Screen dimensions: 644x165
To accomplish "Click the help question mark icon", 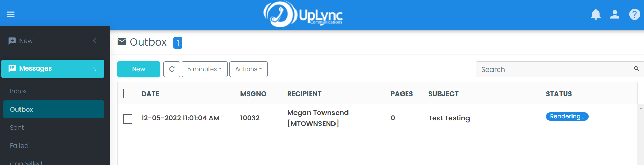I will point(634,14).
